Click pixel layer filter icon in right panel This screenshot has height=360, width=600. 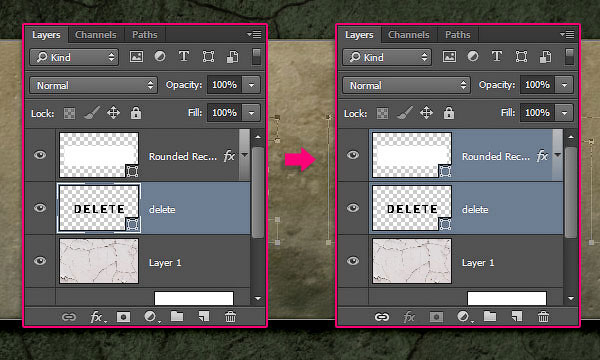point(449,57)
